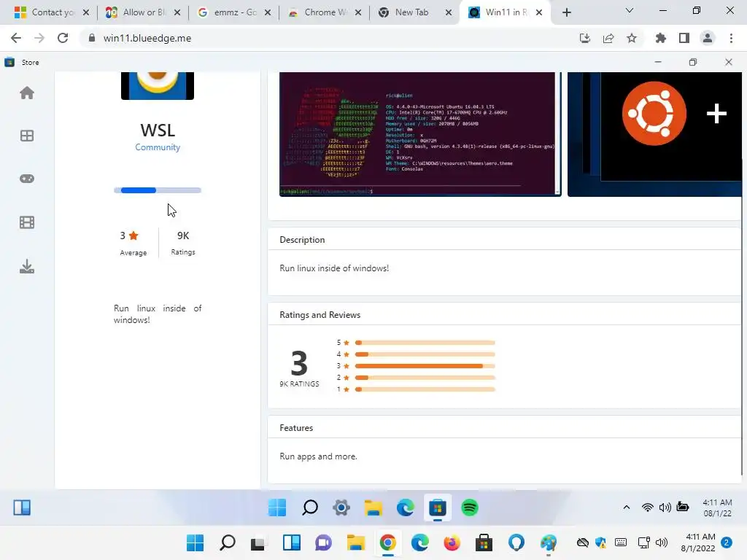Maximize the Store window

pos(693,62)
